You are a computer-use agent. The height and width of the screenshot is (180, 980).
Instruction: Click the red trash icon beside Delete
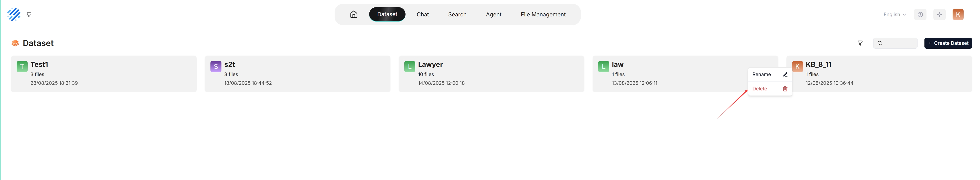pyautogui.click(x=785, y=89)
